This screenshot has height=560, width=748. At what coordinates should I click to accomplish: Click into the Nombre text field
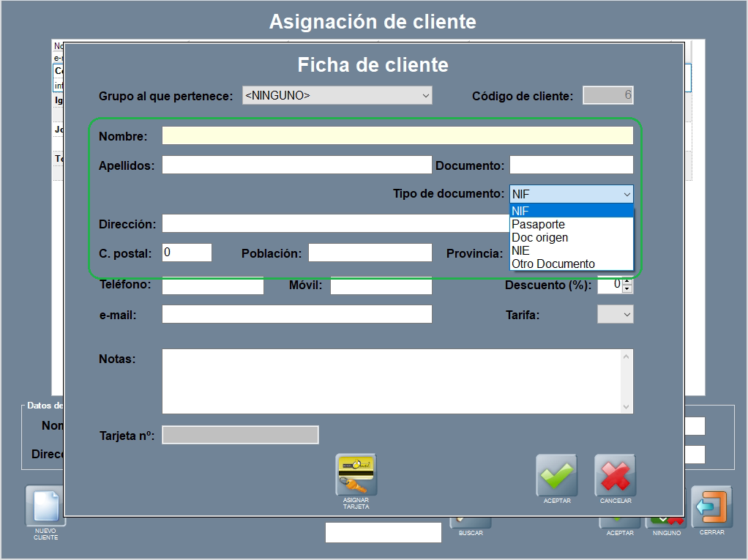tap(397, 136)
